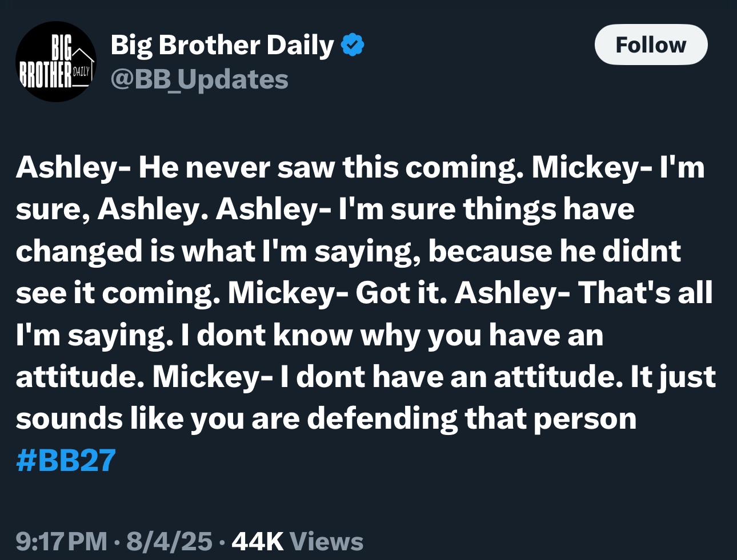Click the 9:17 PM timestamp
737x560 pixels.
(62, 541)
